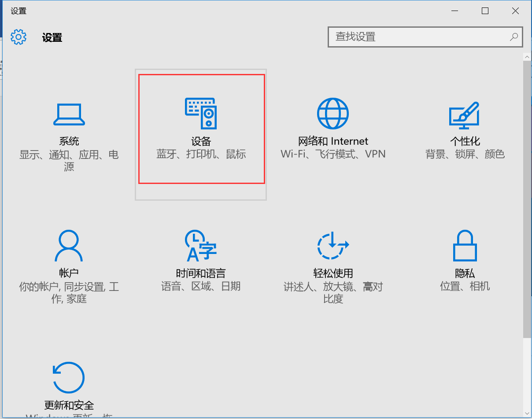Viewport: 532px width, 419px height.
Task: Open the System laptop icon
Action: 69,114
